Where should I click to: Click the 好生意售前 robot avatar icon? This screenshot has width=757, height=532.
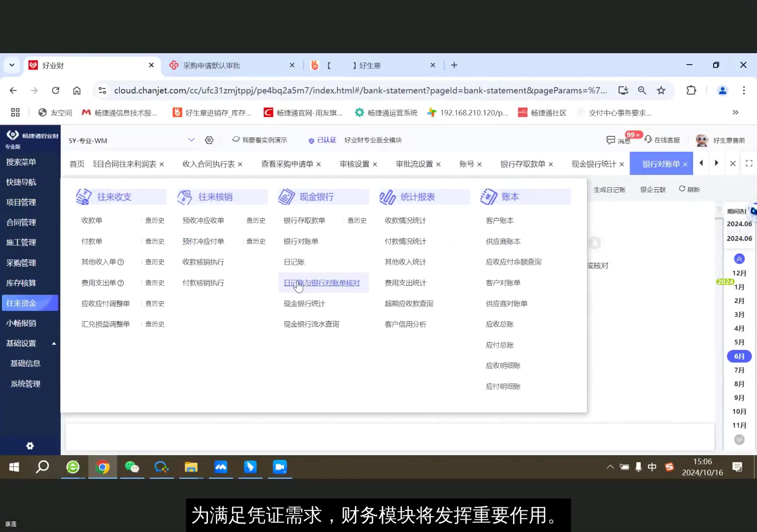[701, 140]
